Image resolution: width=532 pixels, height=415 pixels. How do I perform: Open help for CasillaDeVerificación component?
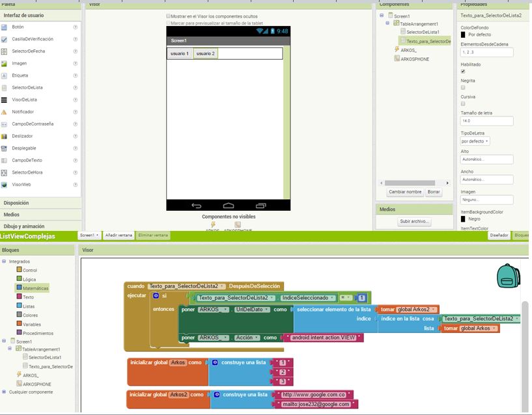[x=76, y=39]
